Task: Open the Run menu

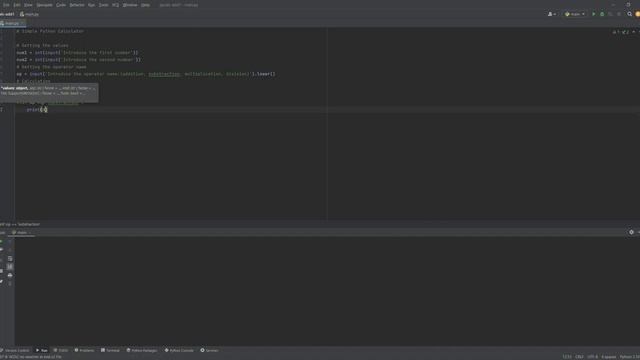Action: 91,5
